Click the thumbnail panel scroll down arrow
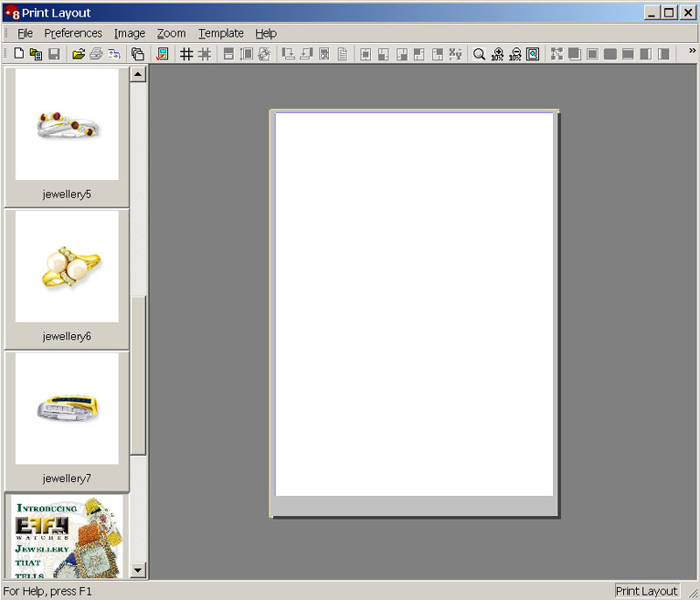This screenshot has height=600, width=700. click(x=138, y=570)
